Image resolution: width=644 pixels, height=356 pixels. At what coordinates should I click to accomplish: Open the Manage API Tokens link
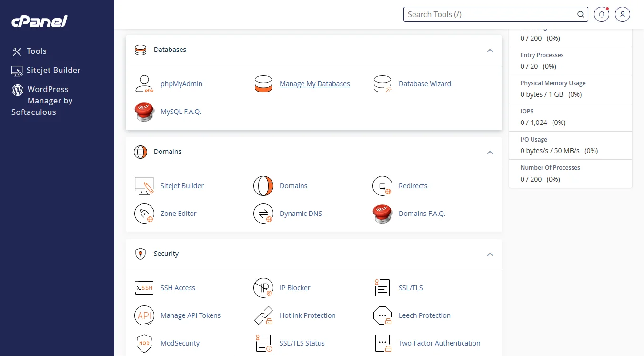[191, 315]
